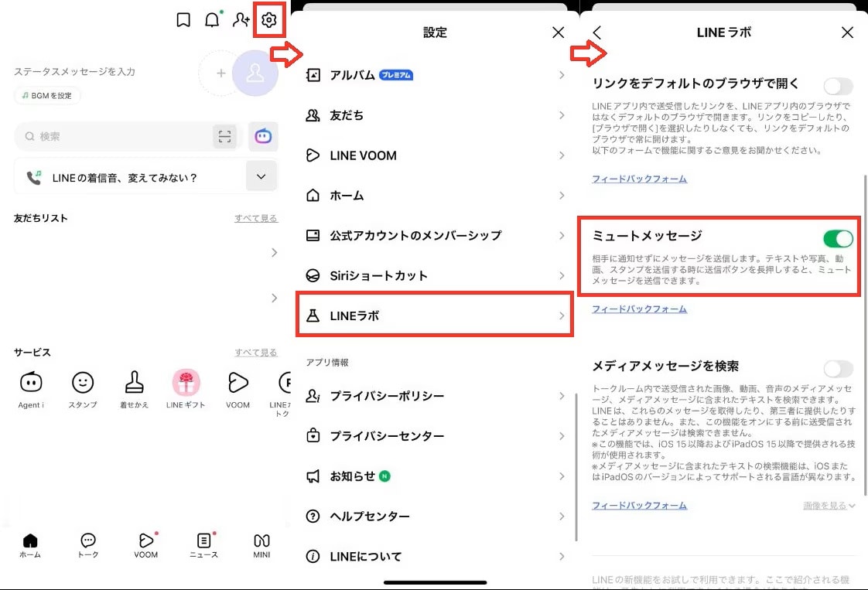
Task: Open the bookmark Keep icon
Action: coord(183,20)
